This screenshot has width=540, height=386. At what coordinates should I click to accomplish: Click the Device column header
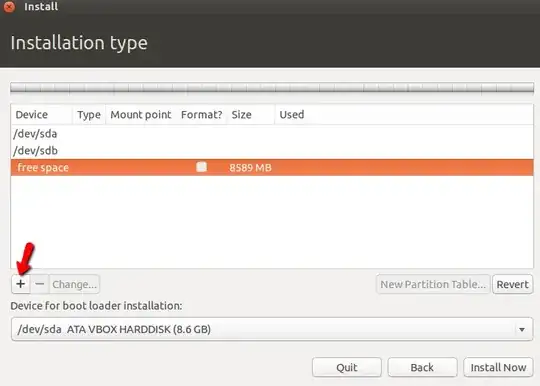tap(42, 114)
